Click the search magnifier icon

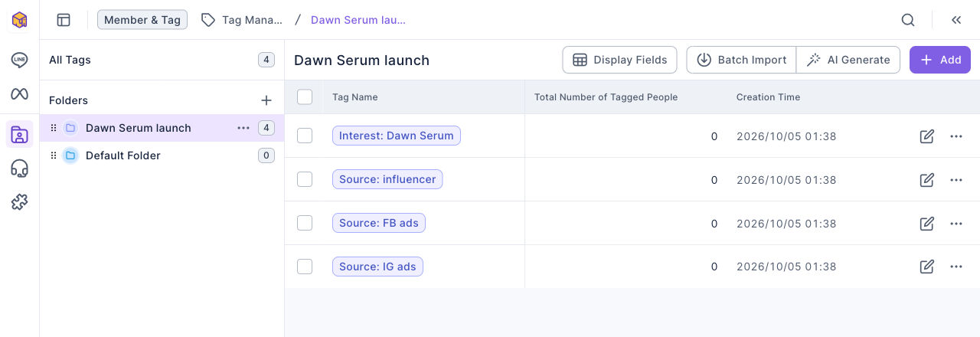click(x=908, y=20)
